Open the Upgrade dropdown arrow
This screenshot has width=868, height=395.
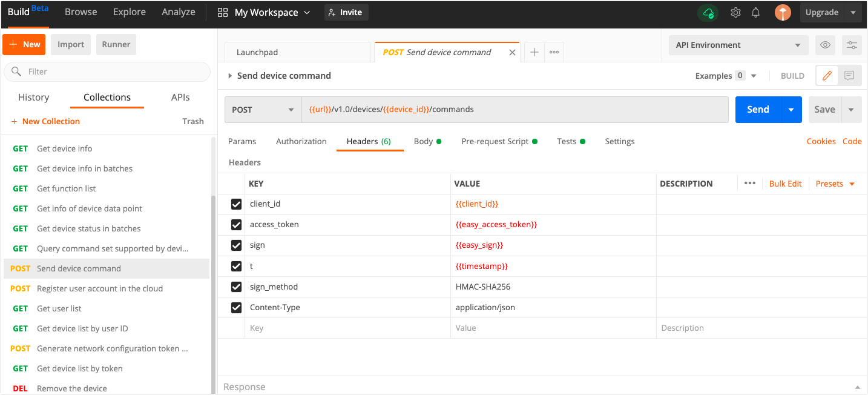tap(853, 13)
